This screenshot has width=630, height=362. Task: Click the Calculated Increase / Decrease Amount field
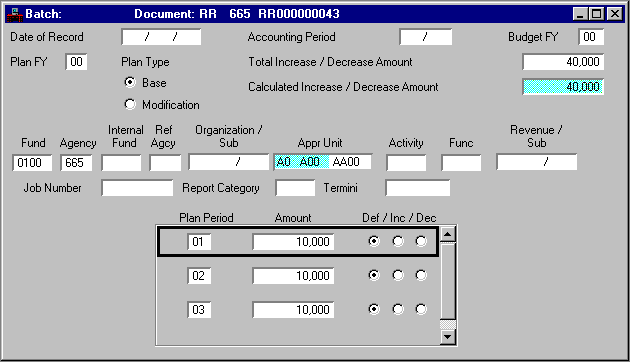pos(563,87)
